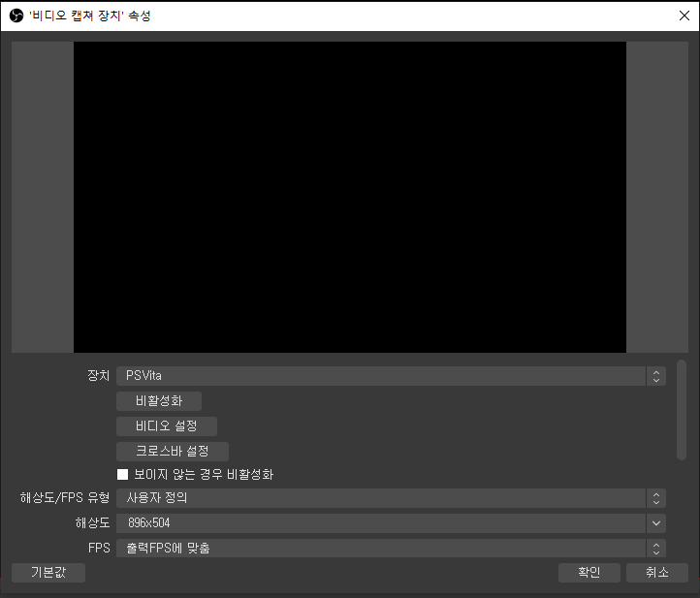Confirm with the 확인 button
The width and height of the screenshot is (700, 598).
pyautogui.click(x=589, y=573)
